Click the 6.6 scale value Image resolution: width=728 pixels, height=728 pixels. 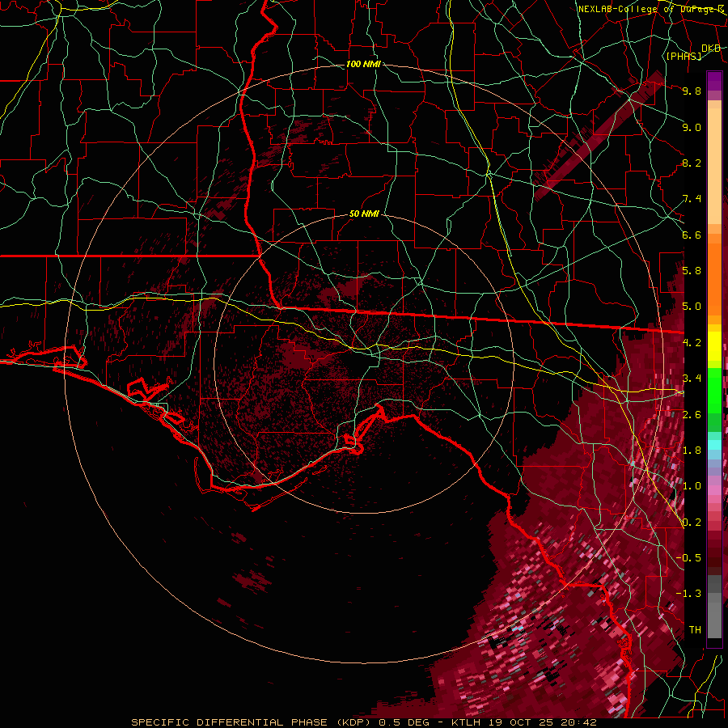point(692,235)
